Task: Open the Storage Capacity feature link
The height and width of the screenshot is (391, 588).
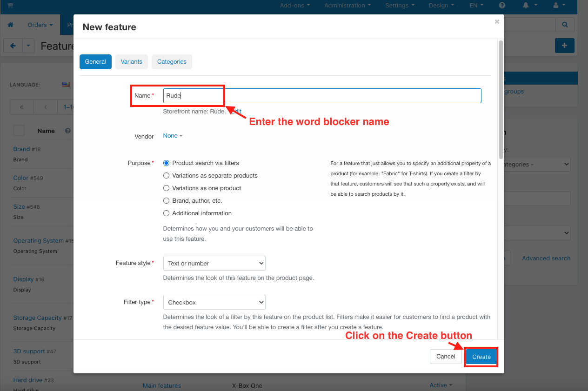Action: [x=37, y=318]
